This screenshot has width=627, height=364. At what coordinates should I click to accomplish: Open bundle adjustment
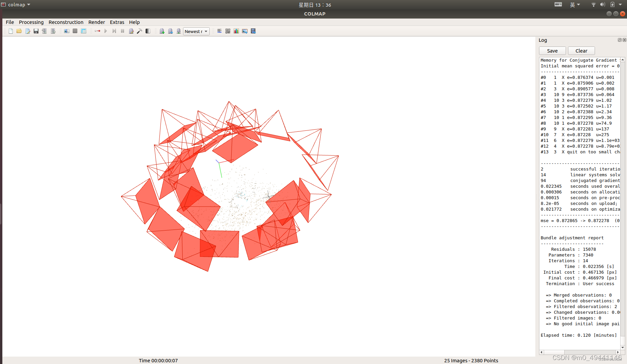tap(131, 31)
